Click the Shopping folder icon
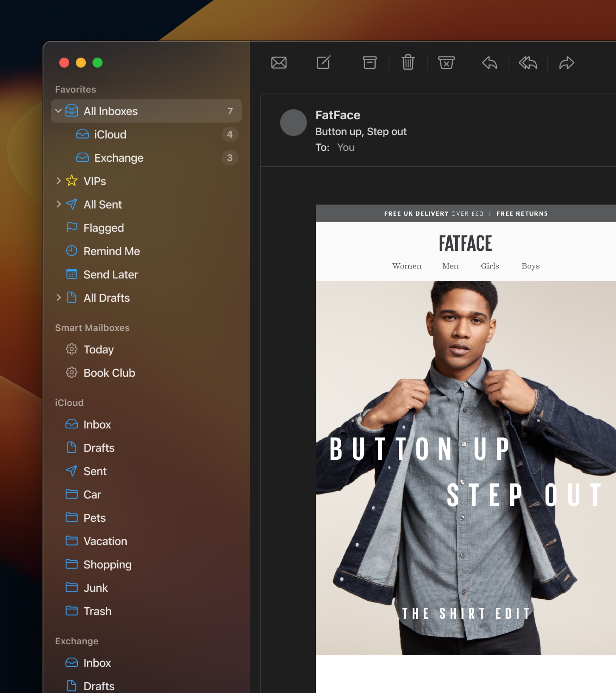The height and width of the screenshot is (693, 616). (71, 564)
